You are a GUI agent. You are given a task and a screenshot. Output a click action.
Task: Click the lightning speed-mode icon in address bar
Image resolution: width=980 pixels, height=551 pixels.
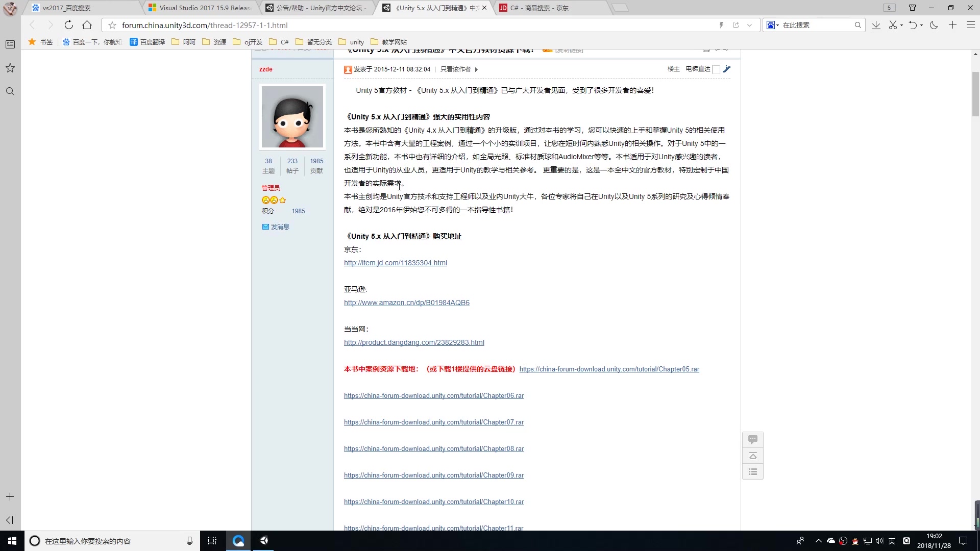pos(721,25)
